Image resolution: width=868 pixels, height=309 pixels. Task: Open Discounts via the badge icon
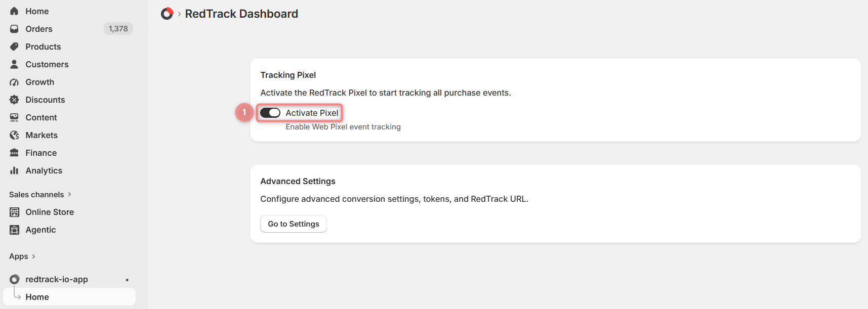click(14, 100)
